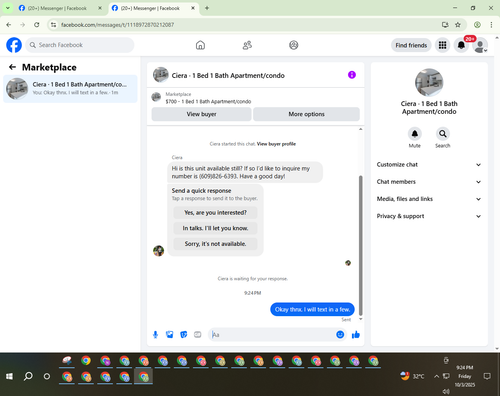Open the Windows notification center
The width and height of the screenshot is (500, 396).
coord(487,376)
